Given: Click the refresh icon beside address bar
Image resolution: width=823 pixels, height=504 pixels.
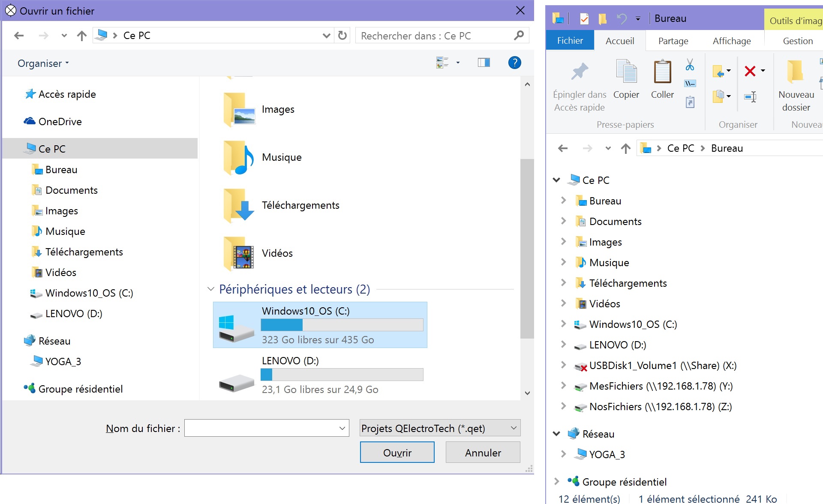Looking at the screenshot, I should pyautogui.click(x=342, y=36).
